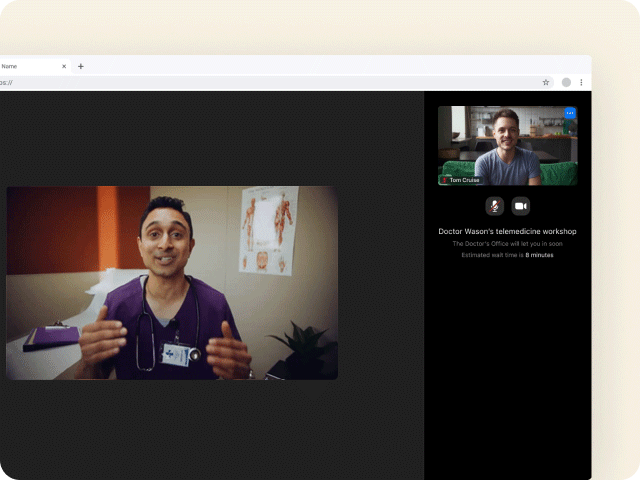Viewport: 640px width, 480px height.
Task: Click the telemedicine workshop title text
Action: 507,231
